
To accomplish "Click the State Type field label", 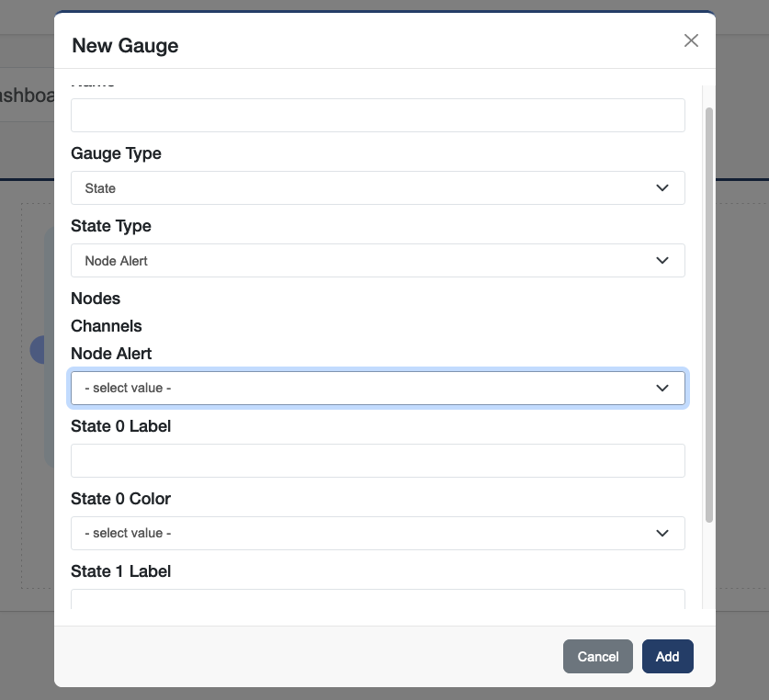I will tap(111, 226).
